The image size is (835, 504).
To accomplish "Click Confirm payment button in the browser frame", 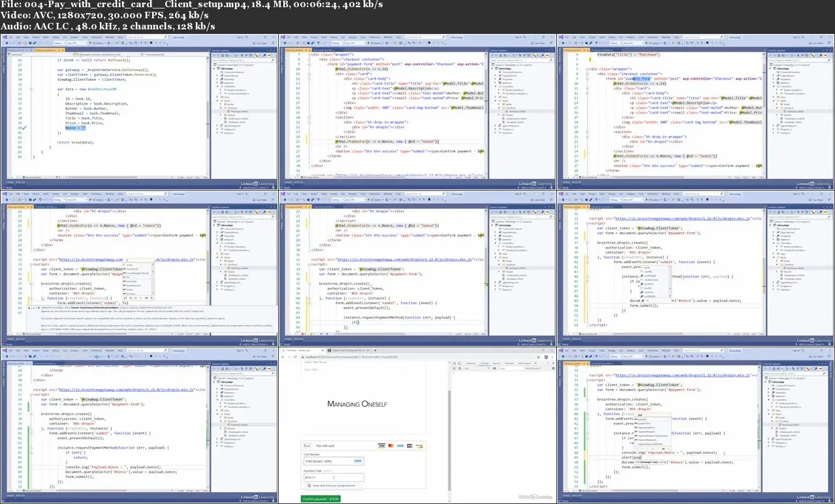I will click(x=321, y=499).
